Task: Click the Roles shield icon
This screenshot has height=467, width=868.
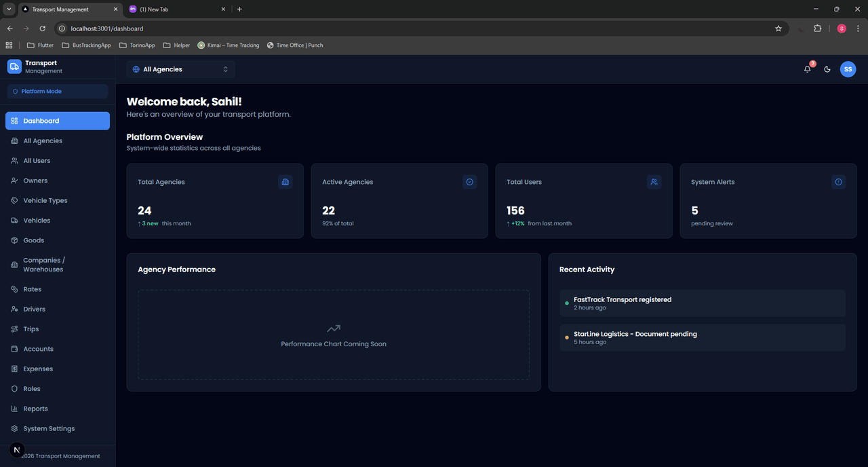Action: (15, 389)
